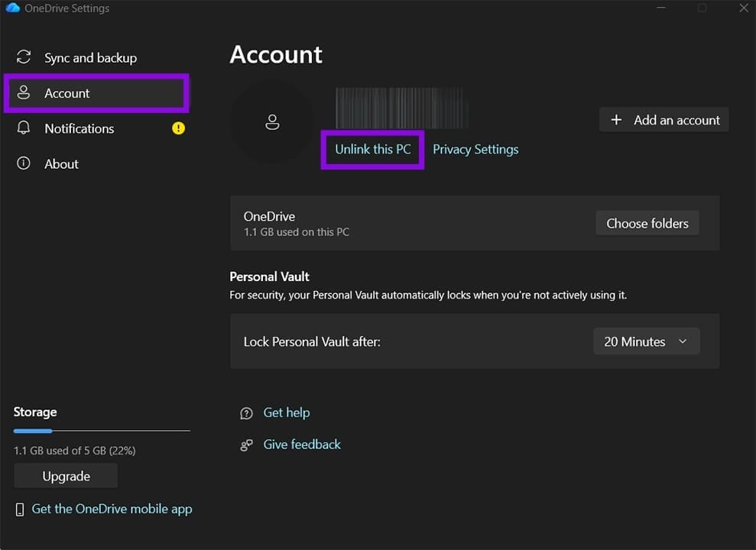Image resolution: width=756 pixels, height=550 pixels.
Task: Click the profile avatar picture
Action: [x=272, y=122]
